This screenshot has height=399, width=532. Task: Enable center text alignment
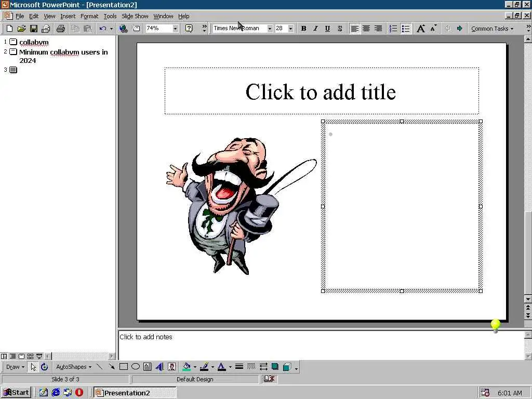[x=366, y=29]
